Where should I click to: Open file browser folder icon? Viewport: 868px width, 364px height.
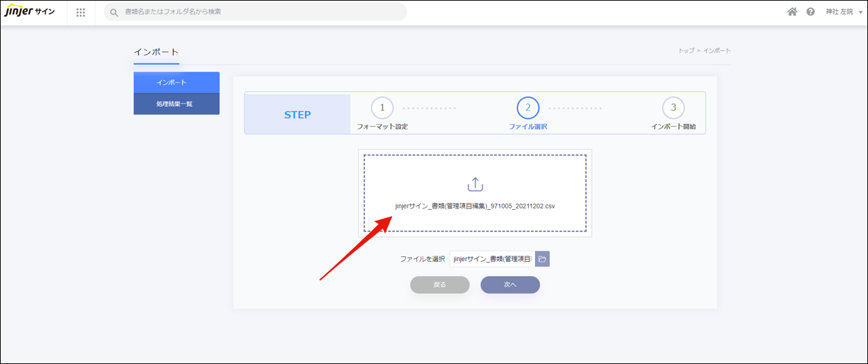pos(542,259)
